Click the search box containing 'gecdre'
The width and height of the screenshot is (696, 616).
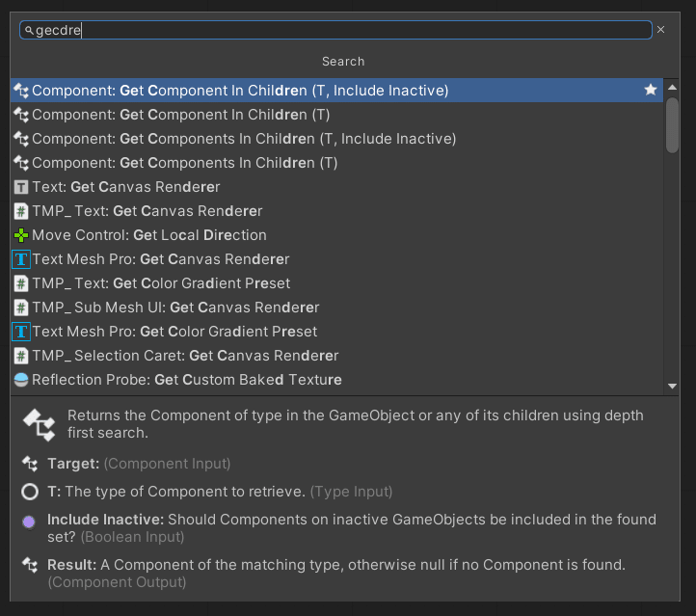[x=337, y=30]
